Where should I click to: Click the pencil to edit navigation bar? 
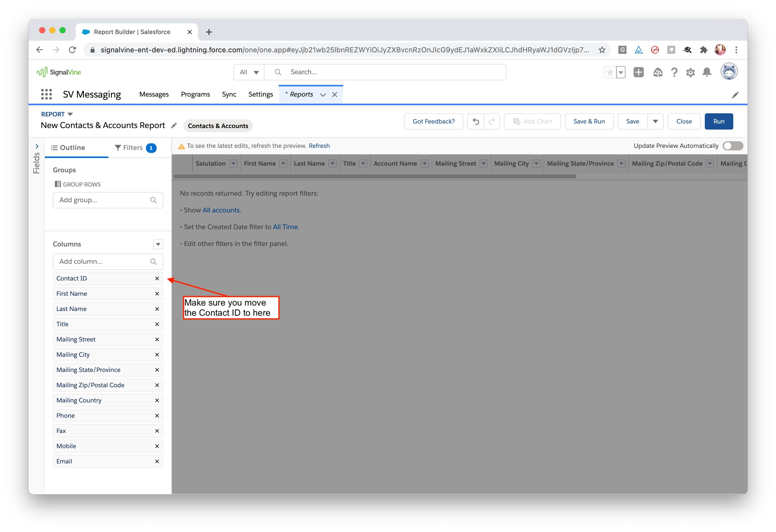735,95
